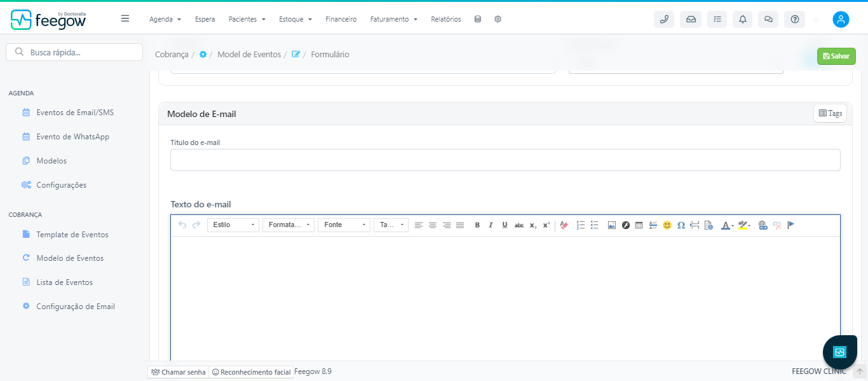Open the smiley emoticon picker
Viewport: 868px width, 381px height.
[x=667, y=225]
